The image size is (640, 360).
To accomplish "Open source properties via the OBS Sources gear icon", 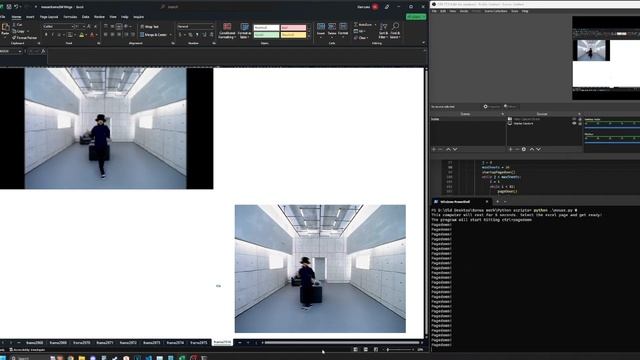I will [524, 149].
